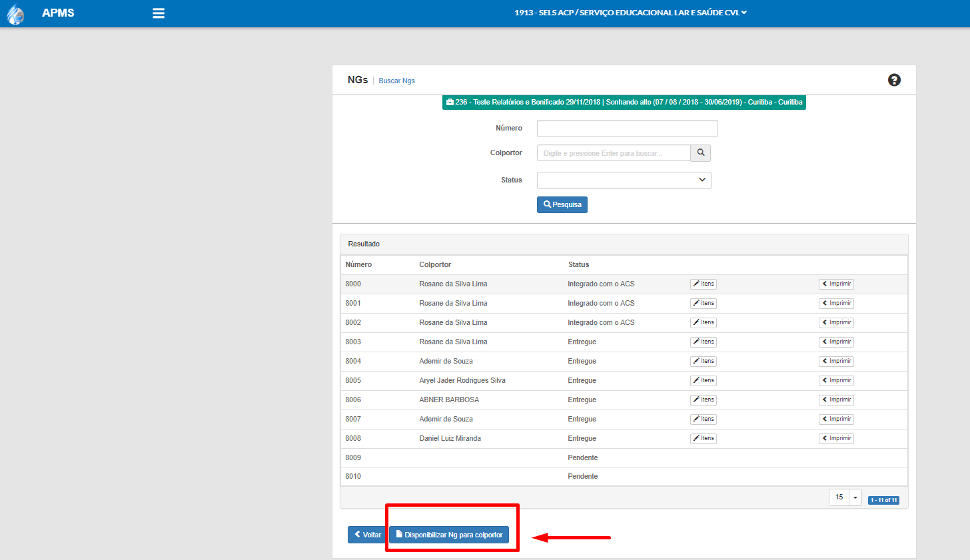Screen dimensions: 970x560
Task: Click the Status column header
Action: click(578, 264)
